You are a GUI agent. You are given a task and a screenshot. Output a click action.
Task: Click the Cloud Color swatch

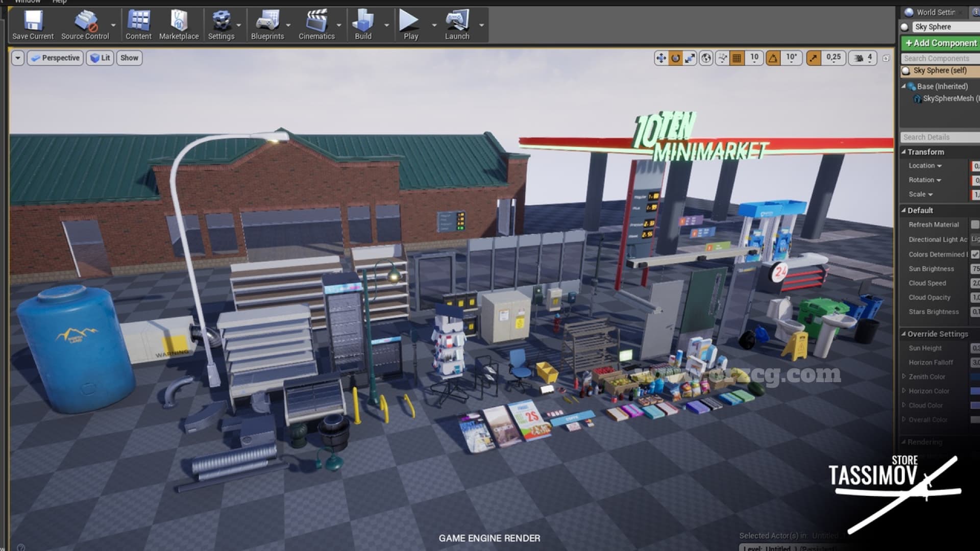tap(975, 405)
